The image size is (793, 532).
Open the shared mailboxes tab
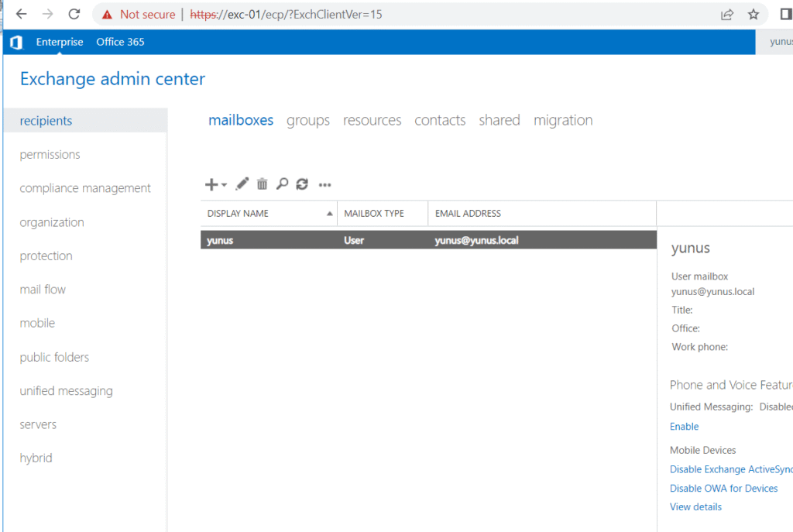(499, 120)
